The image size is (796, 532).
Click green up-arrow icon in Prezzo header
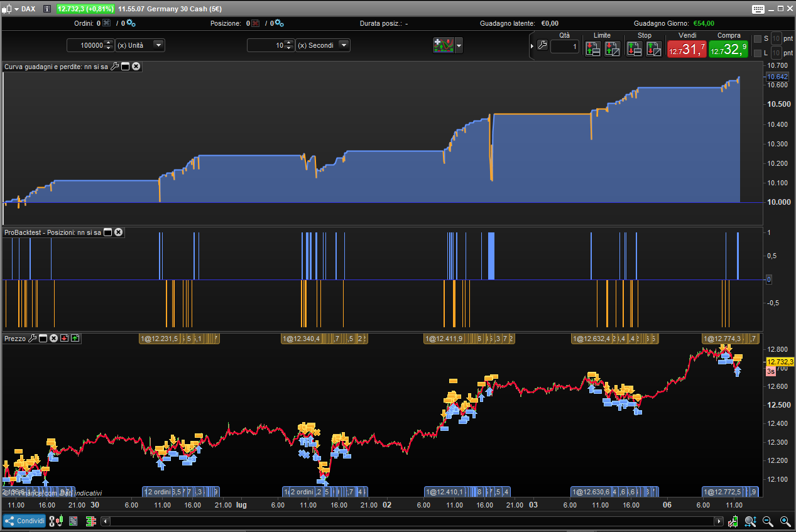[x=75, y=339]
